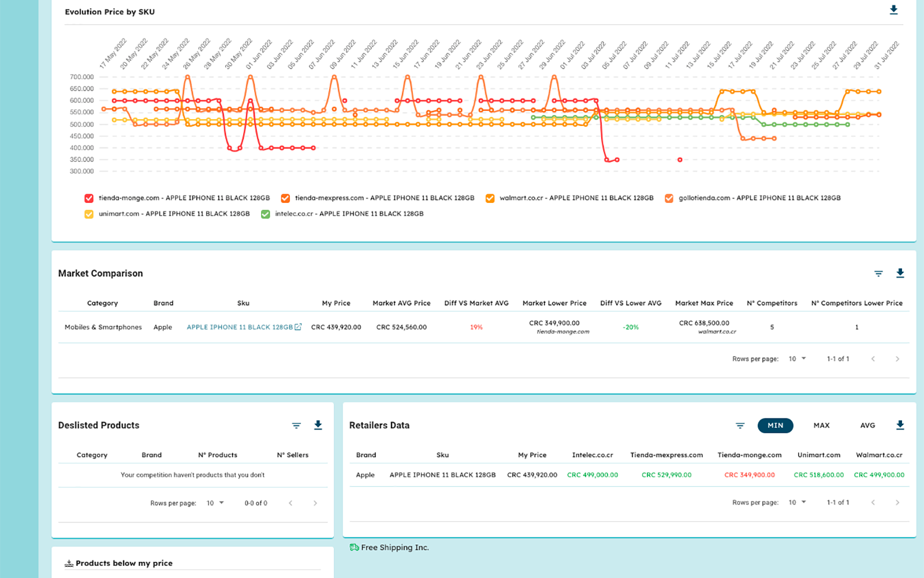
Task: Click Free Shipping Inc. label
Action: click(395, 547)
